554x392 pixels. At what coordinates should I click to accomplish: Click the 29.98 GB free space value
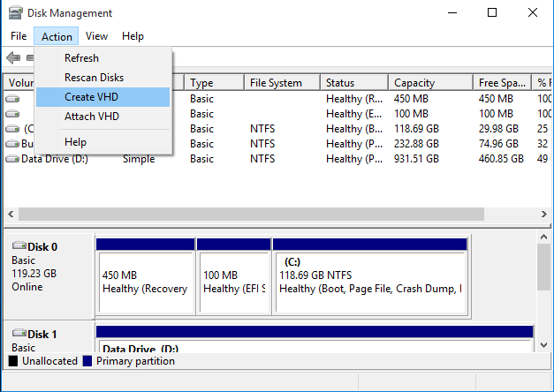pyautogui.click(x=498, y=129)
